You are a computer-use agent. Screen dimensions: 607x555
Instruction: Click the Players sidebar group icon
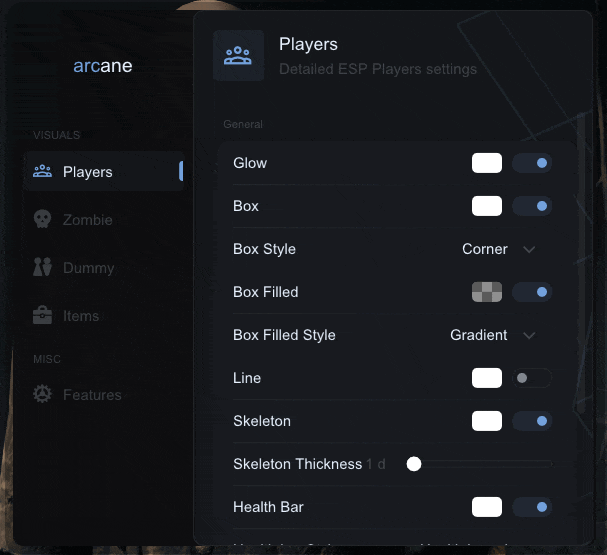(x=43, y=171)
